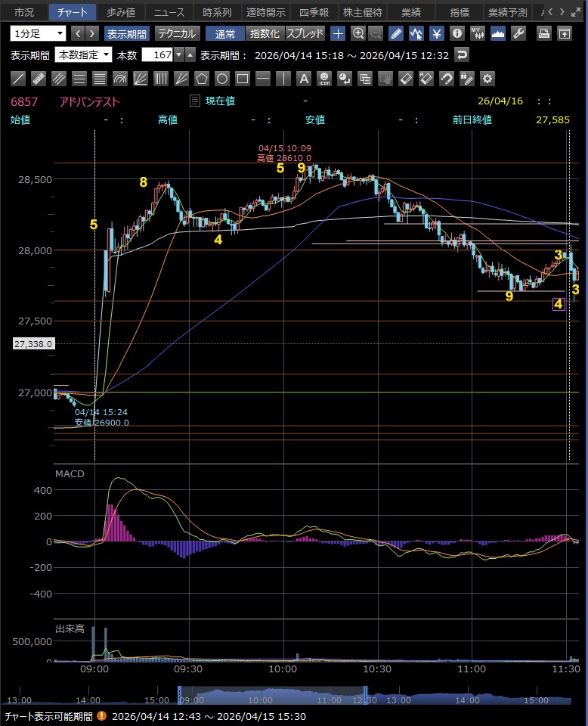Click the zoom in magnifier icon
Image resolution: width=588 pixels, height=726 pixels.
pos(357,33)
